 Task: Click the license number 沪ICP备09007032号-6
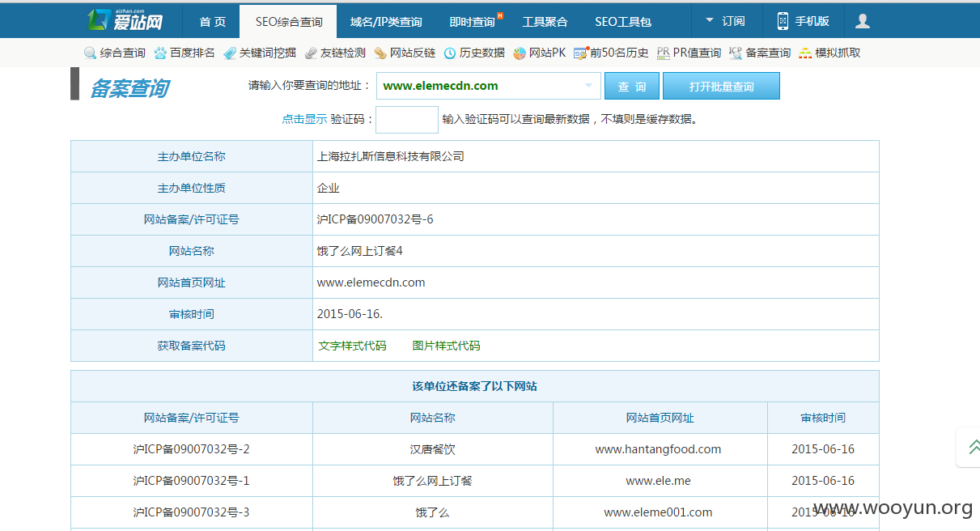pos(375,219)
